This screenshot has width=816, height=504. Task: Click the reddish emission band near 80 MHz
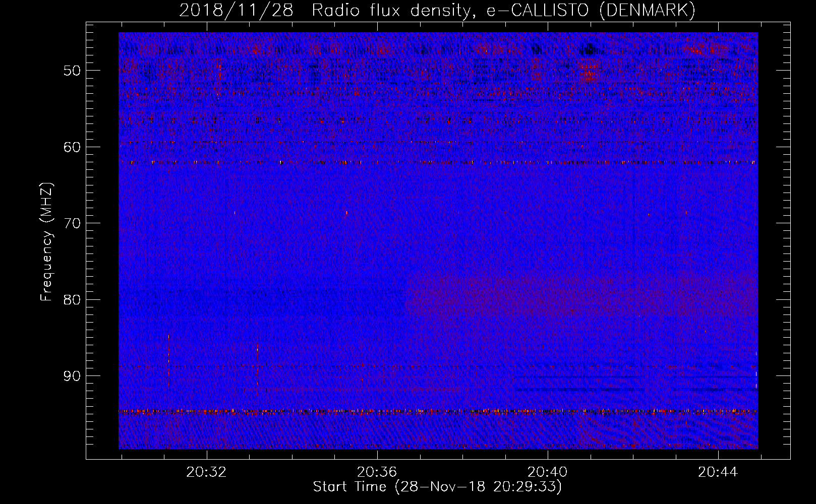[x=581, y=295]
